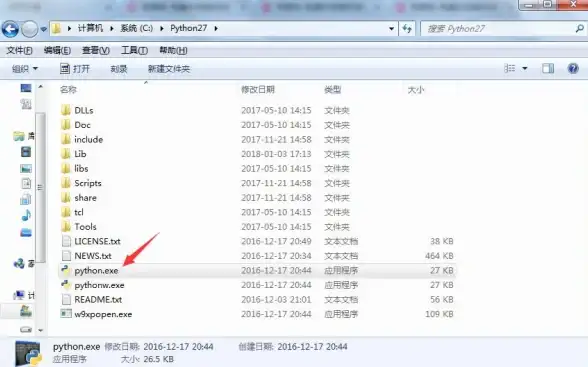Click the w9xpopen.exe file name
588x367 pixels.
pyautogui.click(x=103, y=314)
